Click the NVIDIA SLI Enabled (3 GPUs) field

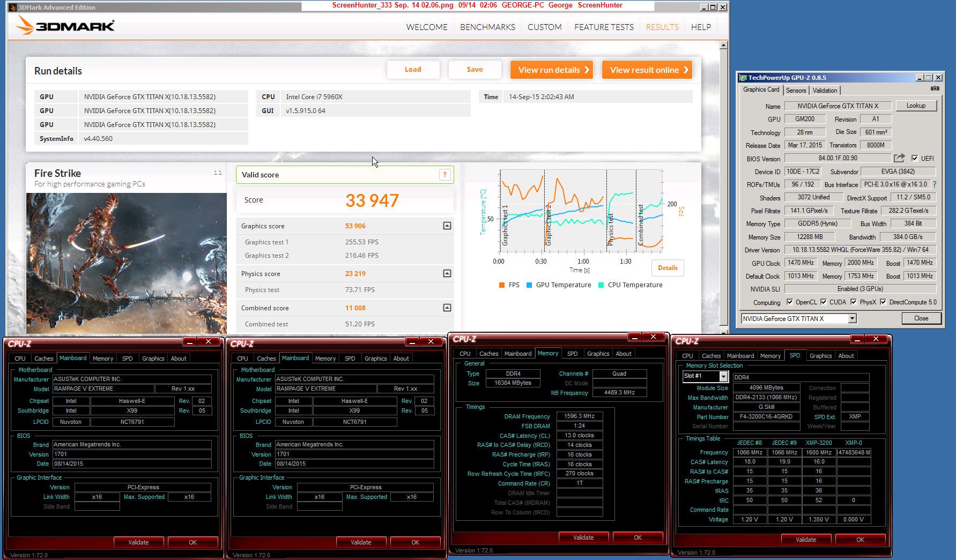(860, 289)
